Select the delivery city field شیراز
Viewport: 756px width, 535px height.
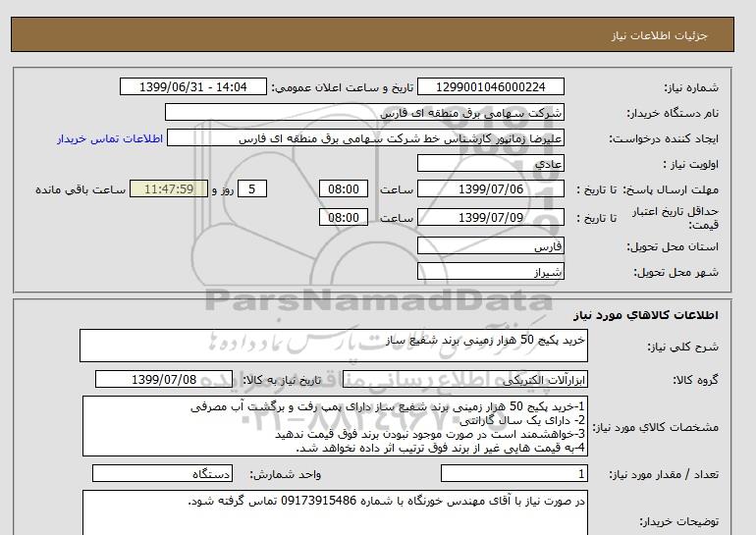pos(490,272)
